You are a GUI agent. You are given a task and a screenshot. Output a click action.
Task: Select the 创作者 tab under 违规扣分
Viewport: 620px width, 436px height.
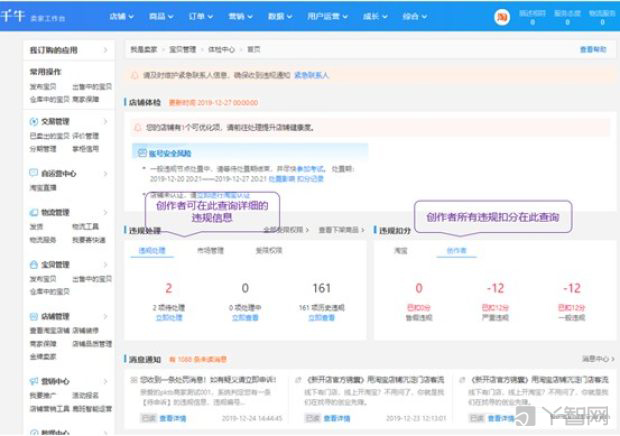coord(456,250)
